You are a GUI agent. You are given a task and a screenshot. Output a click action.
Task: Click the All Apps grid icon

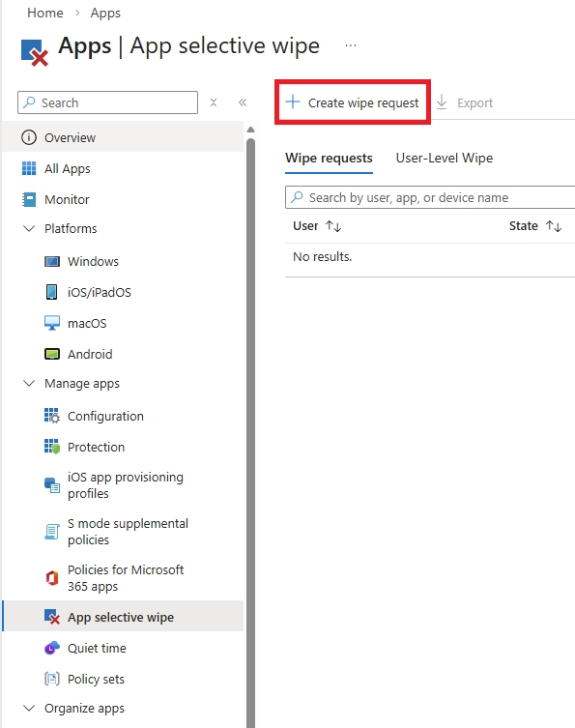pyautogui.click(x=29, y=168)
